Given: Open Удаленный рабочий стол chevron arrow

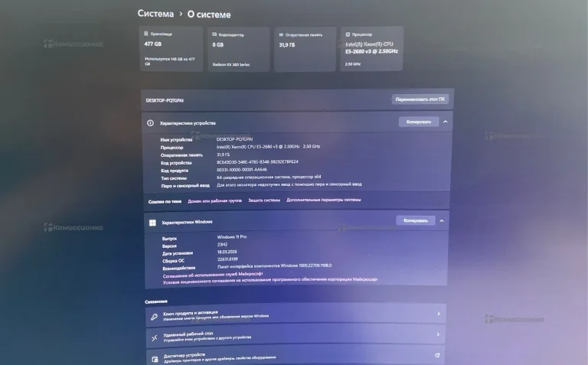Looking at the screenshot, I should pyautogui.click(x=438, y=334).
